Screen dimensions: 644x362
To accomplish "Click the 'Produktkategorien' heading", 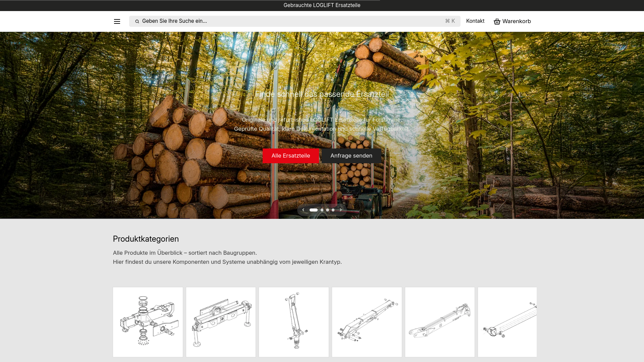I will 146,239.
